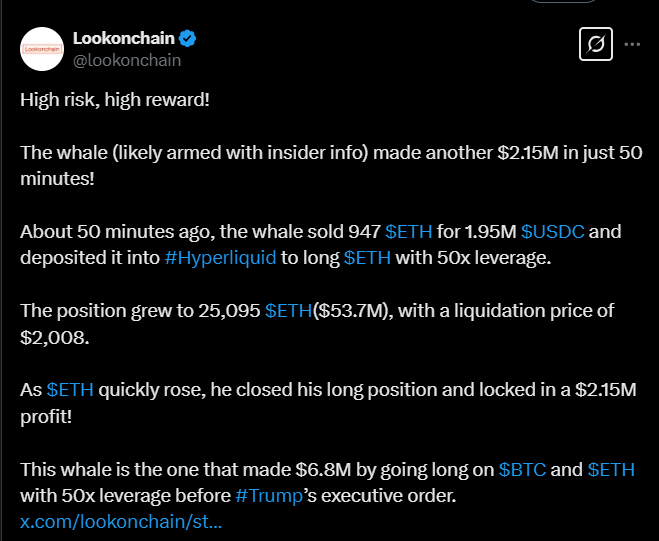The image size is (659, 541).
Task: Open the $USDC cashtag link
Action: pyautogui.click(x=552, y=232)
